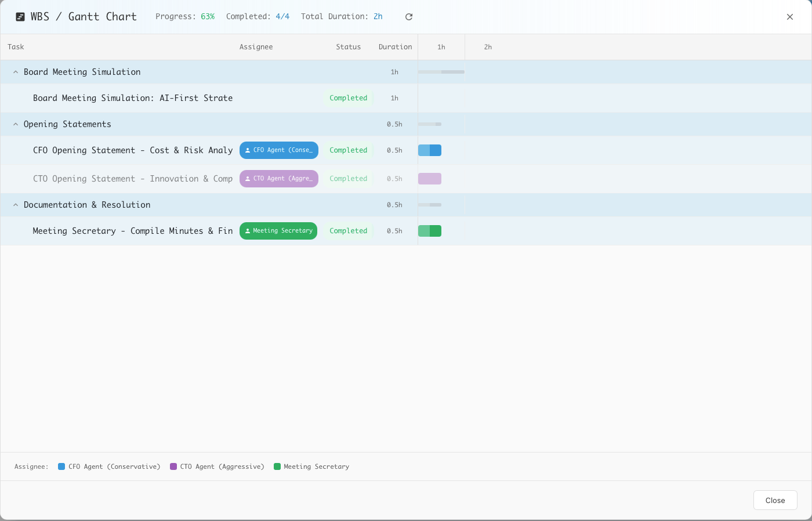Toggle Completed status on CFO Opening Statement
This screenshot has width=812, height=521.
click(x=348, y=150)
